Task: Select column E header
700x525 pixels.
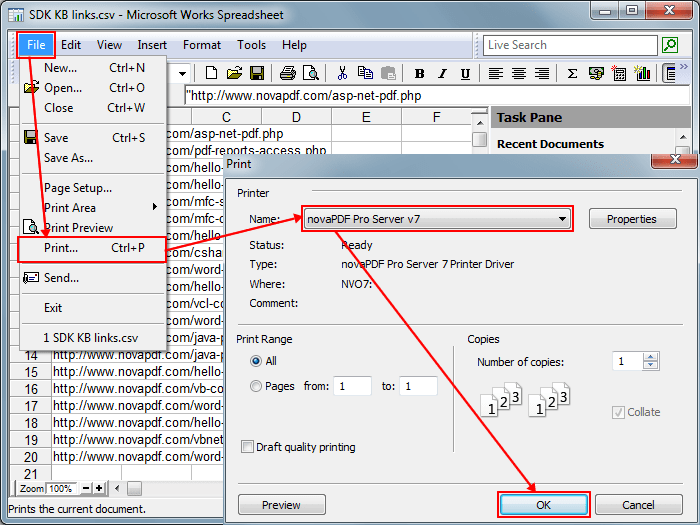Action: [366, 117]
